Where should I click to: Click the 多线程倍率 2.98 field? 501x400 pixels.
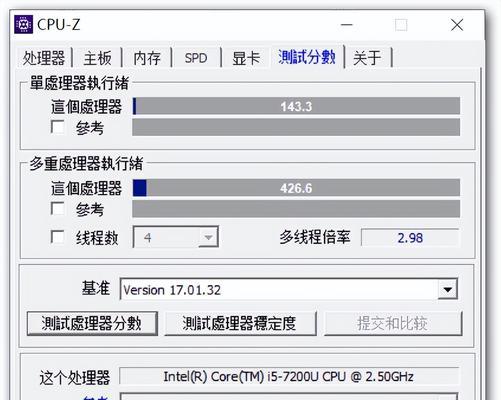tap(410, 238)
